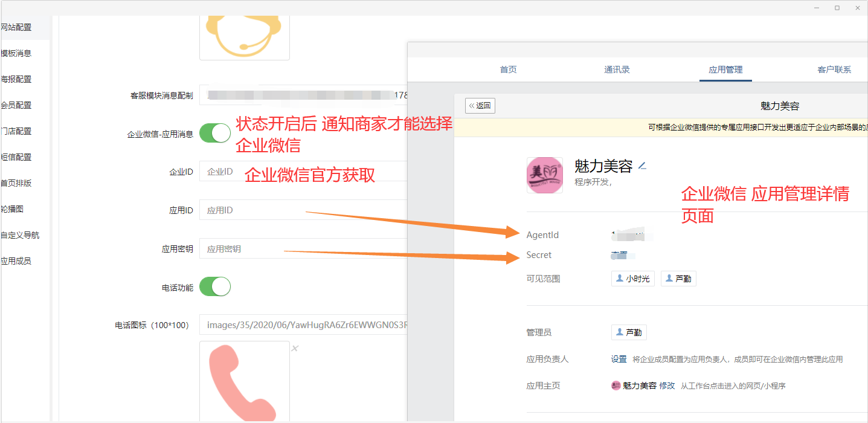This screenshot has height=423, width=868.
Task: Open 轮播图 in the sidebar
Action: pos(12,209)
